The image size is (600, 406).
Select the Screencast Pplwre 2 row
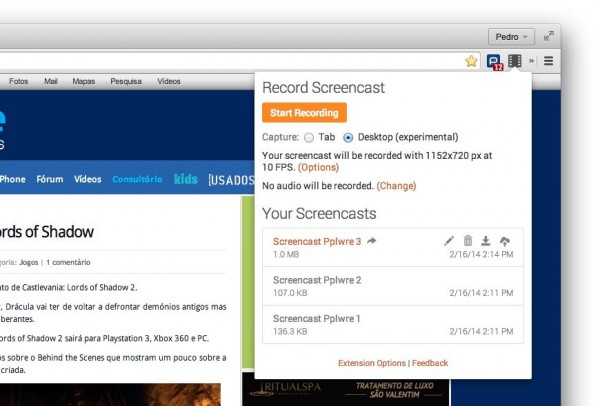[x=393, y=286]
